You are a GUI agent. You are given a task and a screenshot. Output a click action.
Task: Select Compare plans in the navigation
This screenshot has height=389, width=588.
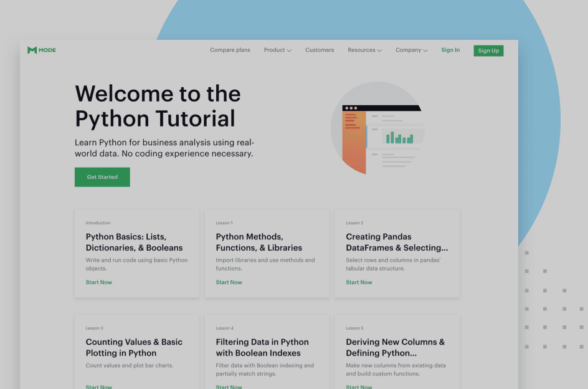pos(230,50)
